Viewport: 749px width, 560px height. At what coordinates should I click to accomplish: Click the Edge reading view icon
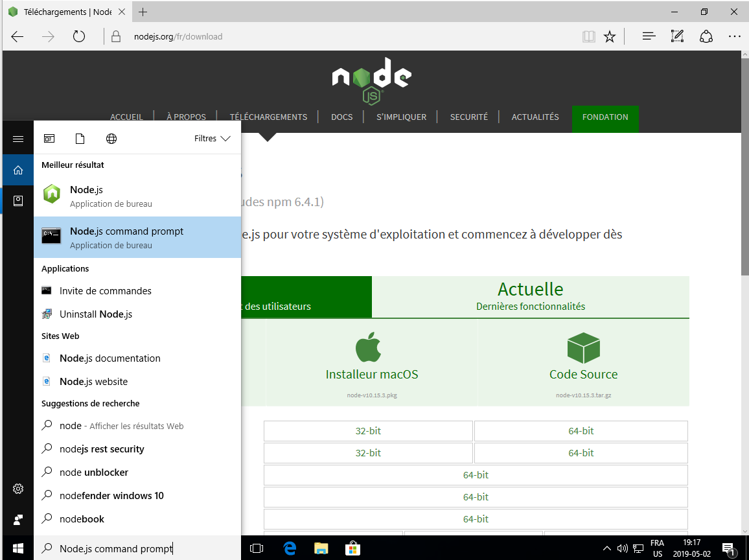coord(588,36)
